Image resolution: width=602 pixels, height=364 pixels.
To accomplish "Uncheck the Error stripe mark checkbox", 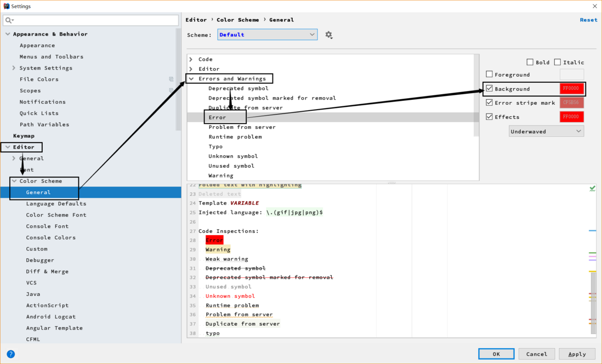I will point(489,103).
